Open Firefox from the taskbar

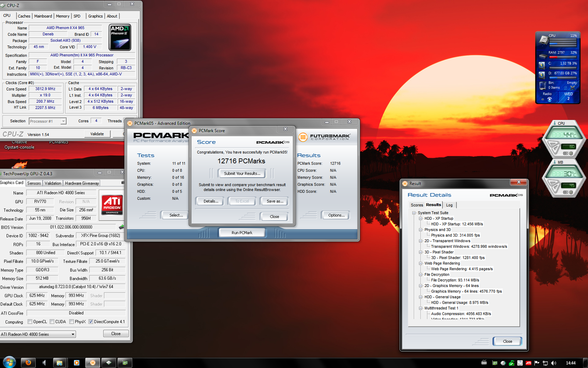tap(28, 363)
